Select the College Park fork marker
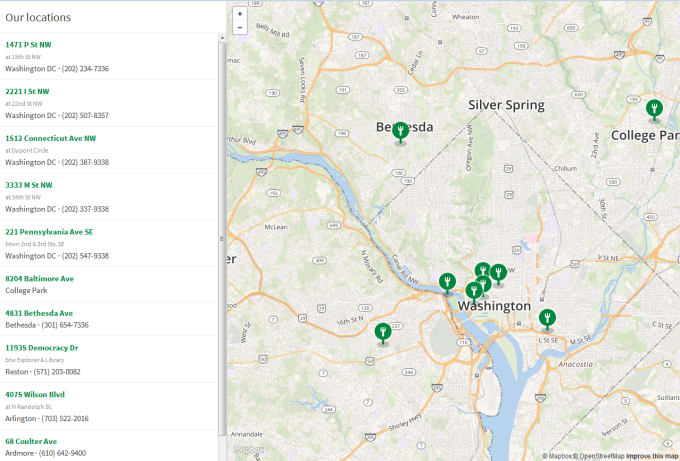This screenshot has height=461, width=680. (654, 110)
